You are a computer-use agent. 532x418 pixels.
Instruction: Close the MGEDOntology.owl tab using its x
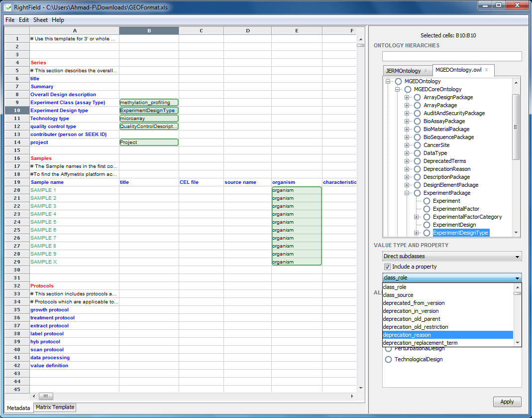487,70
